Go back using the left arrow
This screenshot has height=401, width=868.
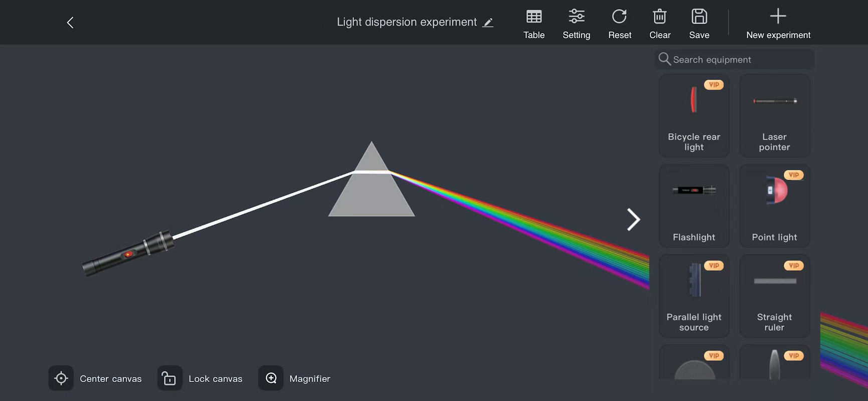(x=70, y=23)
